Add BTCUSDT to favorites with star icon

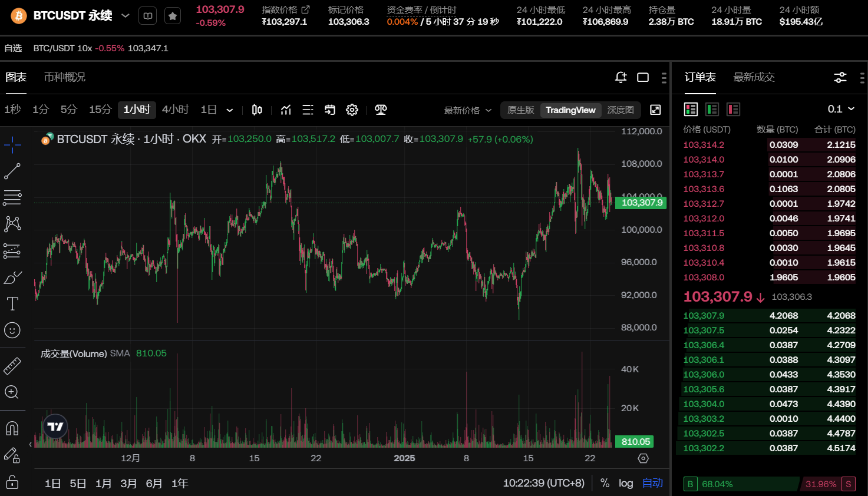(173, 16)
